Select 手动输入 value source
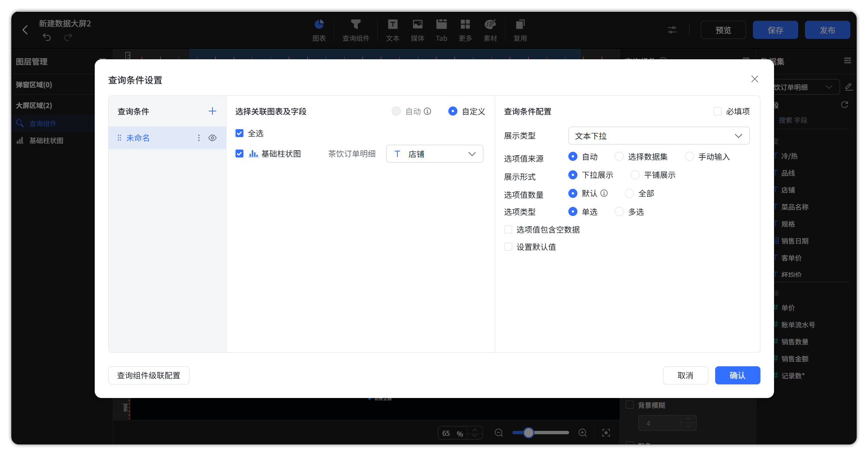Viewport: 868px width, 452px height. click(689, 156)
